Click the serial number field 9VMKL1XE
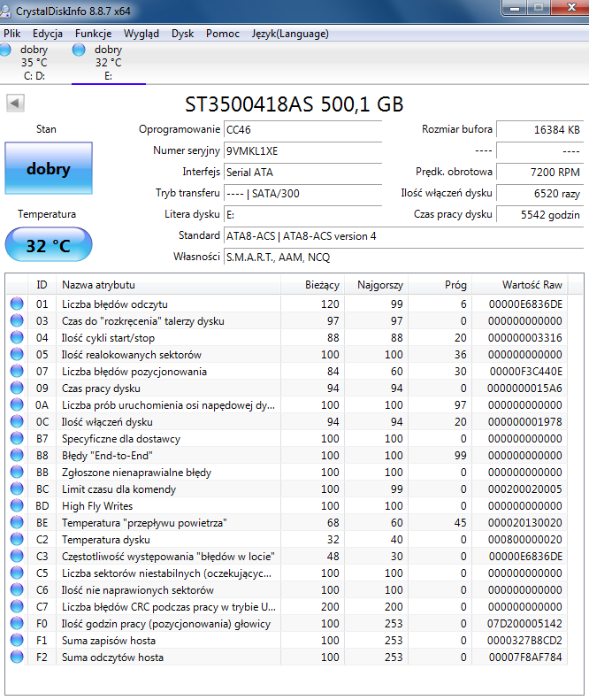 coord(303,151)
